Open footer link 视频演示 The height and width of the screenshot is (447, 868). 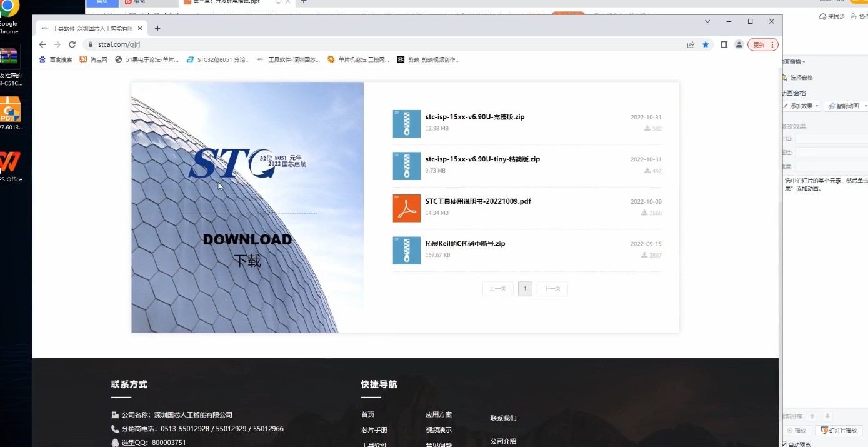439,430
